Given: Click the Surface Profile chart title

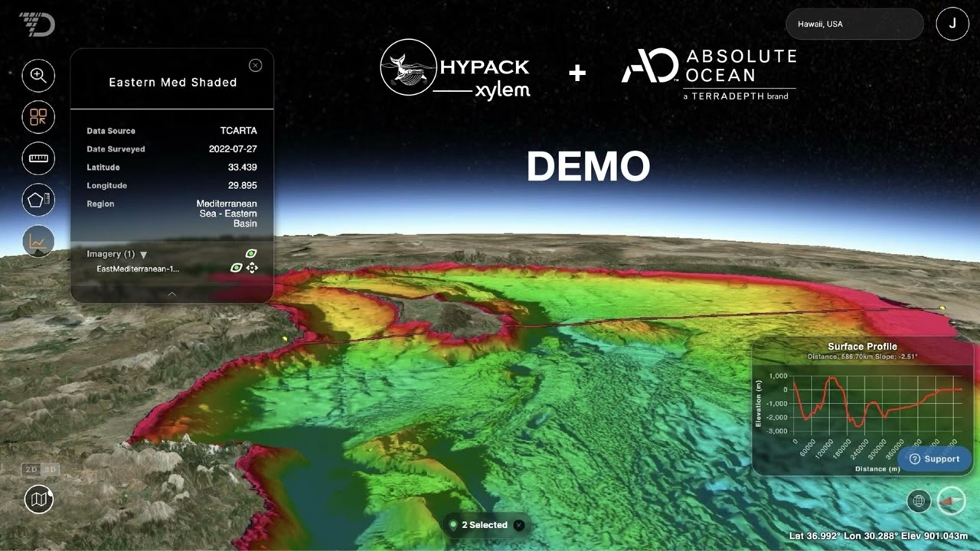Looking at the screenshot, I should pos(862,347).
